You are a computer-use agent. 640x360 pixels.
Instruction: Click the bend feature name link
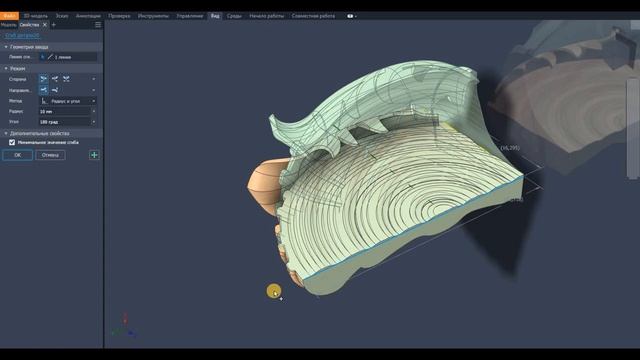coord(22,36)
